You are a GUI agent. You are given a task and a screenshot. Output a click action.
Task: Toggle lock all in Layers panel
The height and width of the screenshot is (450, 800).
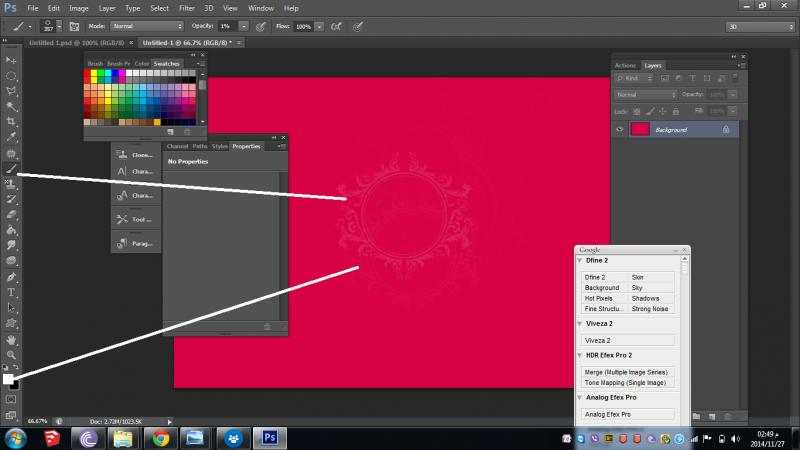click(676, 111)
